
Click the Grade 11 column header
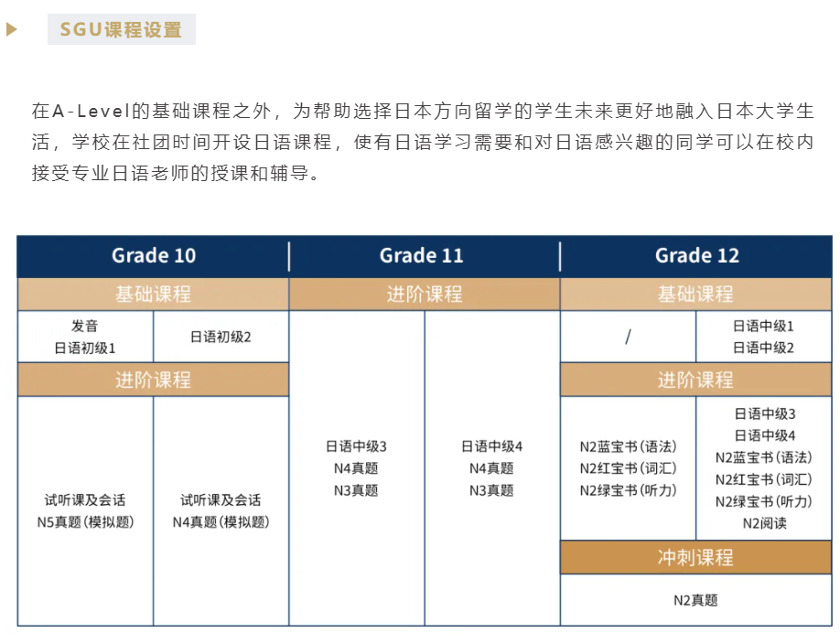(x=422, y=256)
